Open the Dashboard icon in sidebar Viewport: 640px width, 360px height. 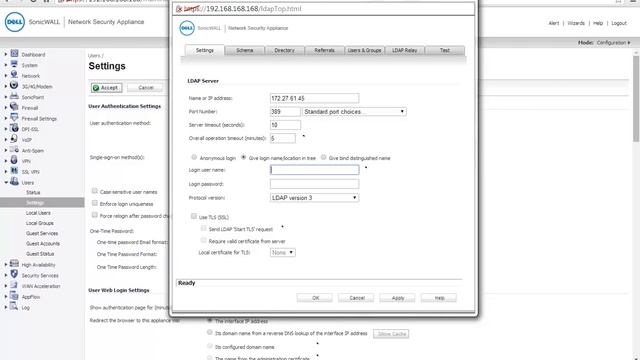14,53
